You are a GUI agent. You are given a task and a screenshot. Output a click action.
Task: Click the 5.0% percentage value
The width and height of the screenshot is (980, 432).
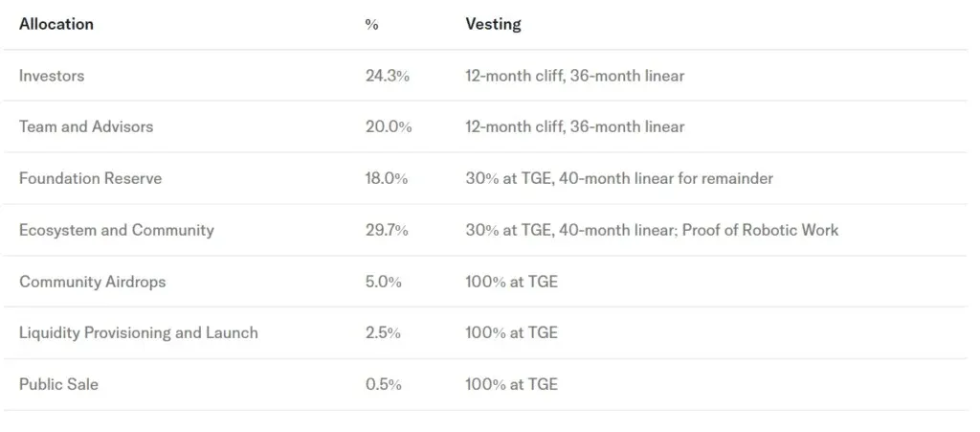384,282
